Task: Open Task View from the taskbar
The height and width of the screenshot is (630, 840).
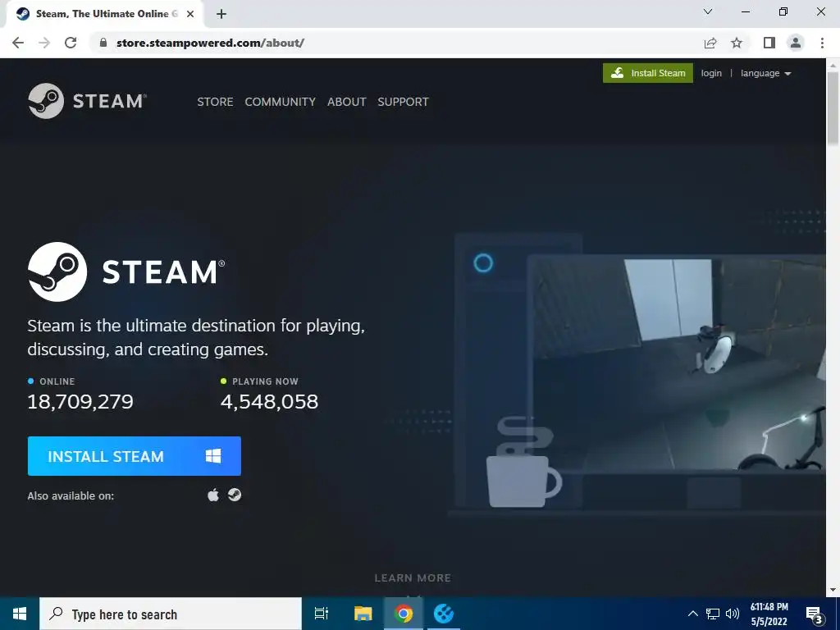Action: point(322,614)
